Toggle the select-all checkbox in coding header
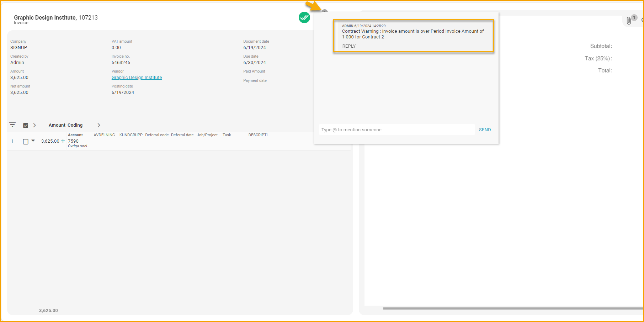The image size is (644, 322). (26, 125)
